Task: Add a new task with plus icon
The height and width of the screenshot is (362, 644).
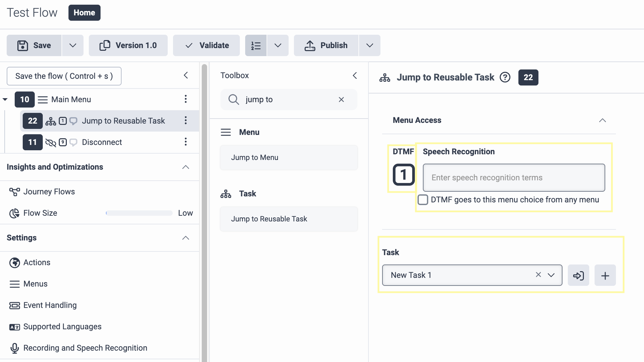Action: (605, 276)
